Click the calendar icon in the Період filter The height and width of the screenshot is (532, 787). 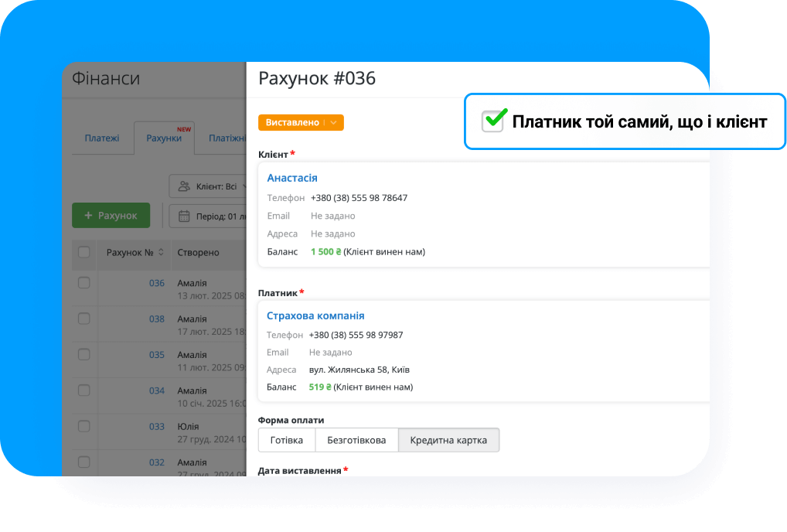pos(184,216)
